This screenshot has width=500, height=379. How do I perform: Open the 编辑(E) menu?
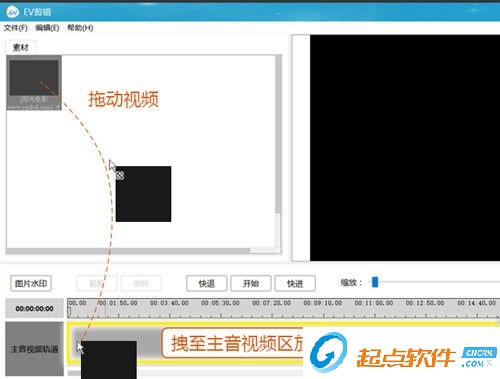pos(47,28)
